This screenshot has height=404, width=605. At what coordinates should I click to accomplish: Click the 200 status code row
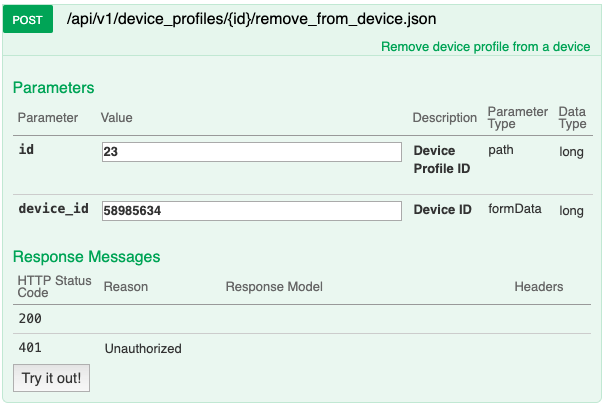(302, 319)
